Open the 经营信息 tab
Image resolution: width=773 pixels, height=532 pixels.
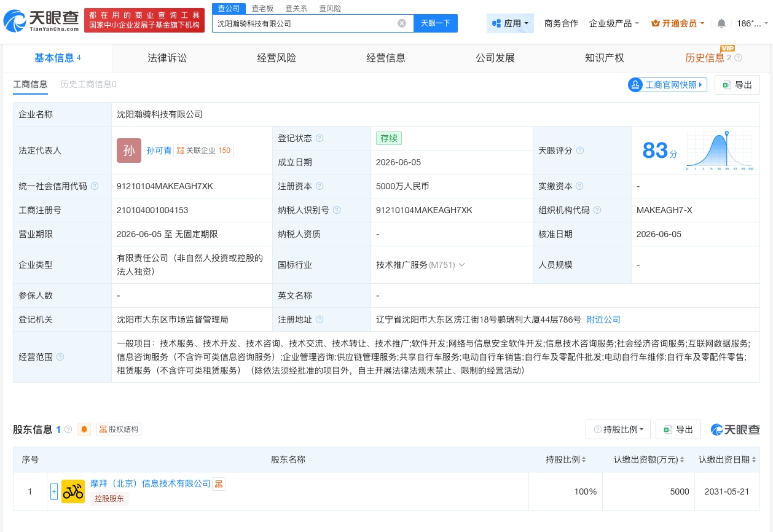click(x=386, y=58)
